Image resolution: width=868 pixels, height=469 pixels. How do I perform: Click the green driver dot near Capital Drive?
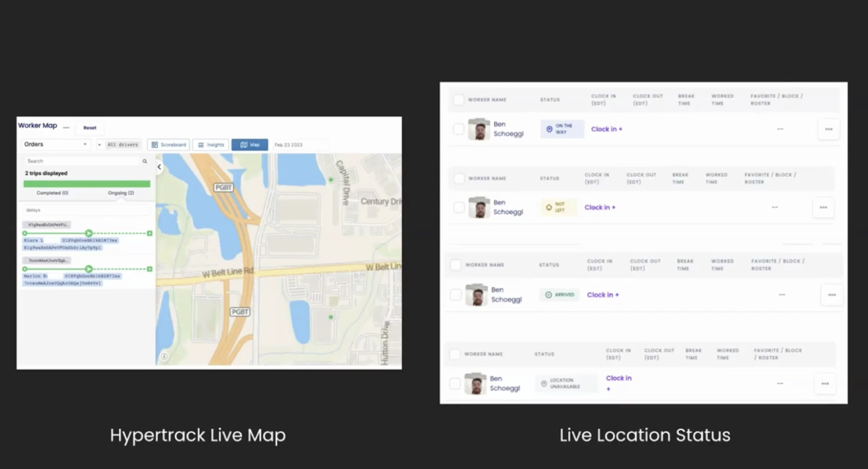click(x=331, y=180)
